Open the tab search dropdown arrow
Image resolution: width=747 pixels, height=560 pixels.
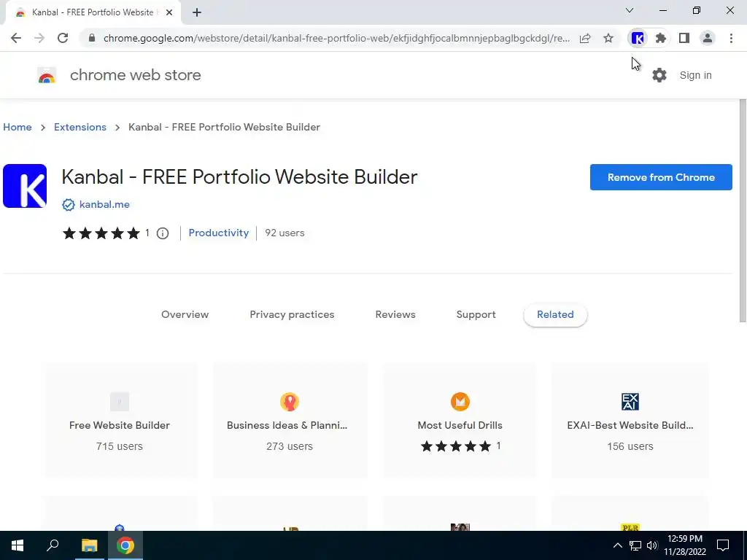click(x=630, y=10)
